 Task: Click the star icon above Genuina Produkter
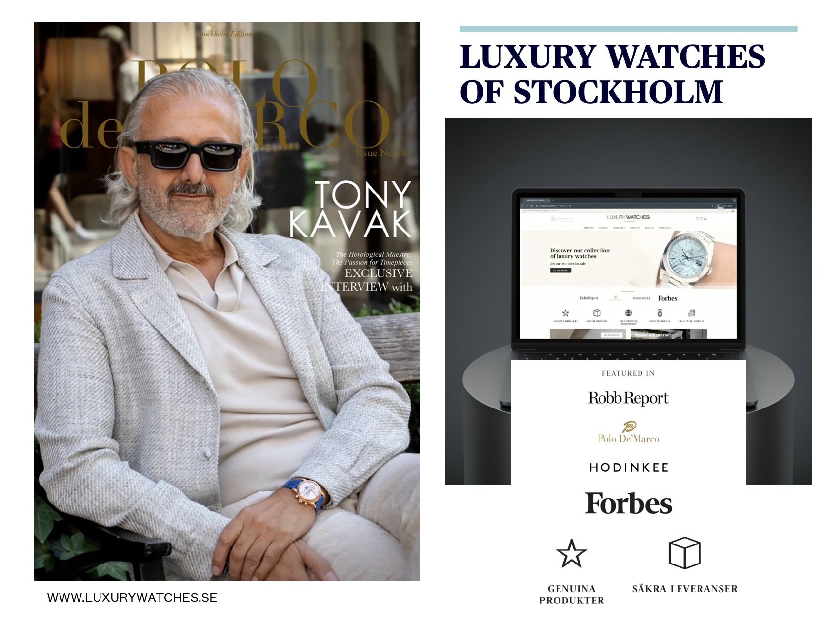tap(571, 553)
